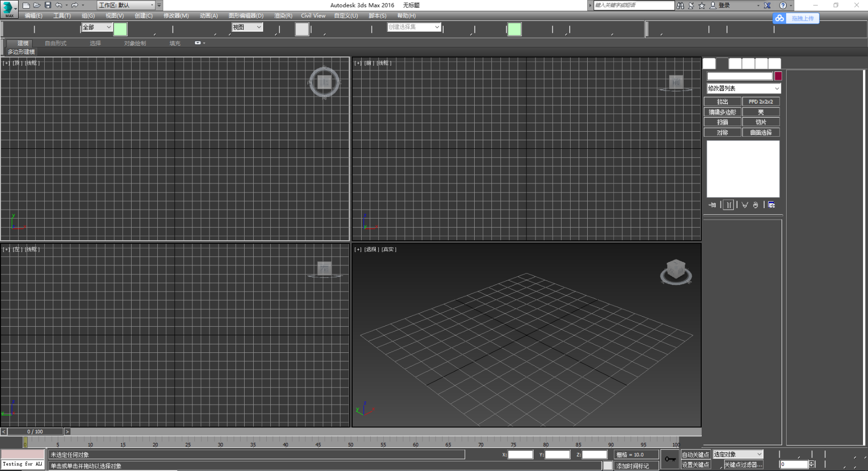Click the 曲面选择 modifier button
This screenshot has height=471, width=868.
[761, 133]
